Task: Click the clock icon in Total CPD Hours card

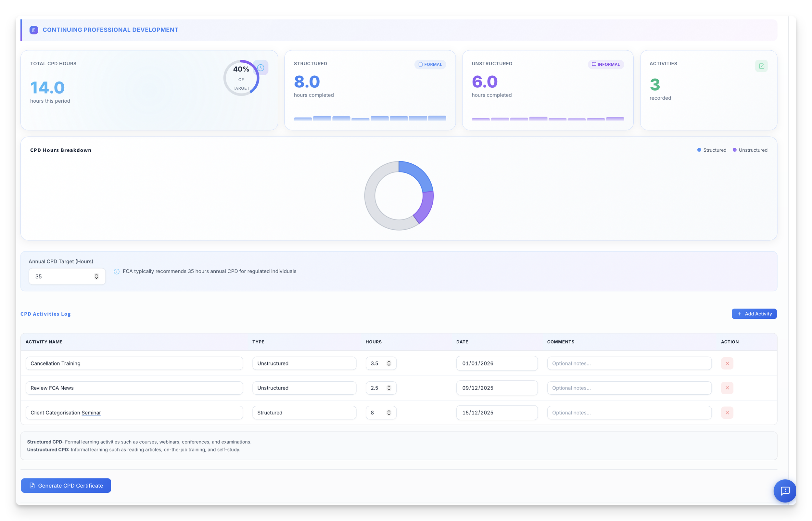Action: coord(261,68)
